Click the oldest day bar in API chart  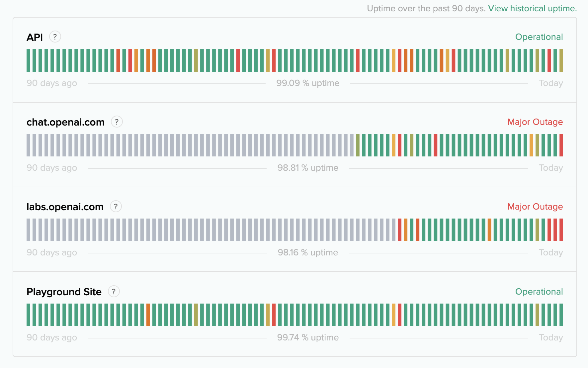coord(29,60)
